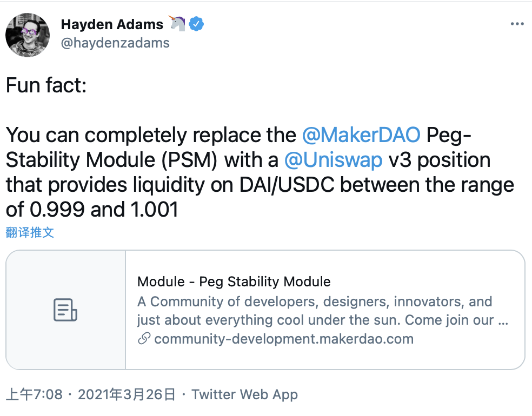Click the 'of 0.999 and 1.001' tweet line

click(92, 210)
